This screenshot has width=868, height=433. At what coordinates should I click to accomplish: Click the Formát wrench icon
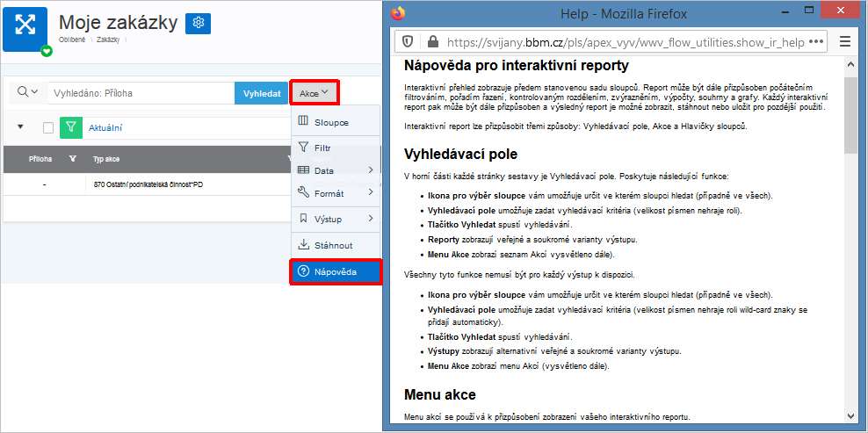pos(303,192)
